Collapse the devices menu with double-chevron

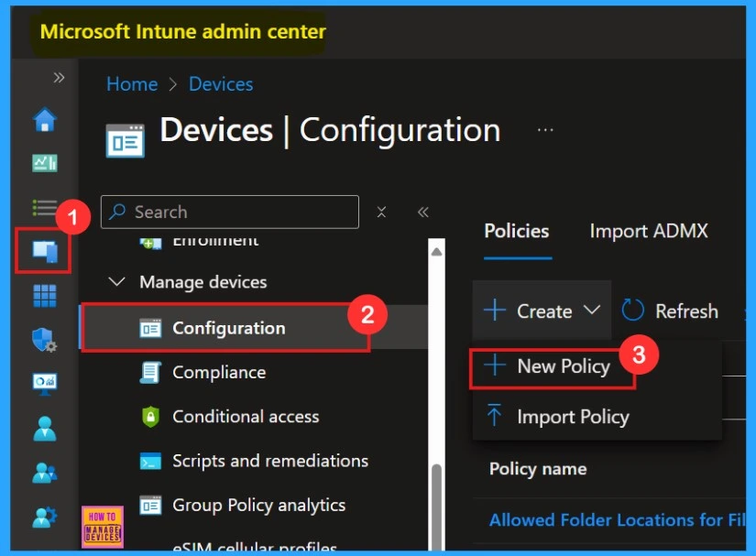click(x=422, y=212)
